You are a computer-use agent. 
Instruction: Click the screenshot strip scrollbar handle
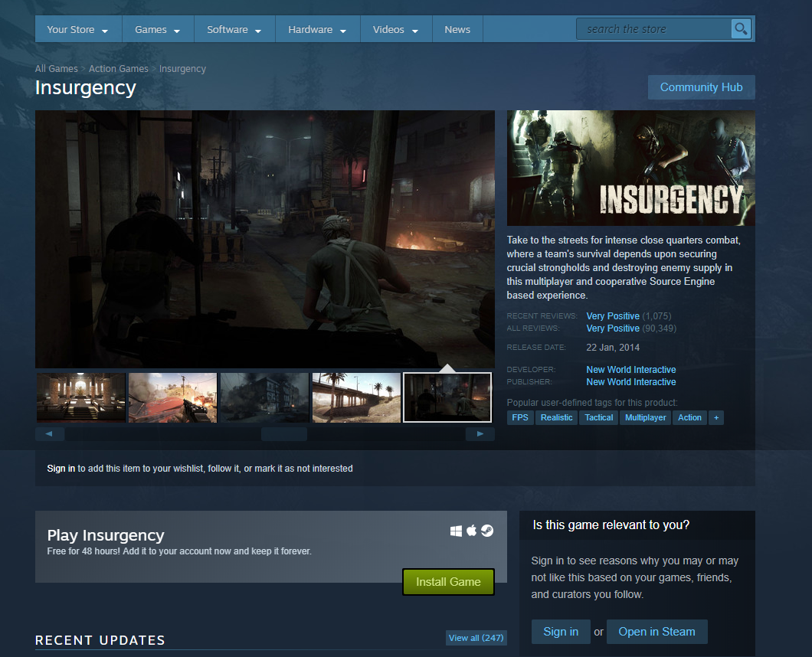coord(283,434)
